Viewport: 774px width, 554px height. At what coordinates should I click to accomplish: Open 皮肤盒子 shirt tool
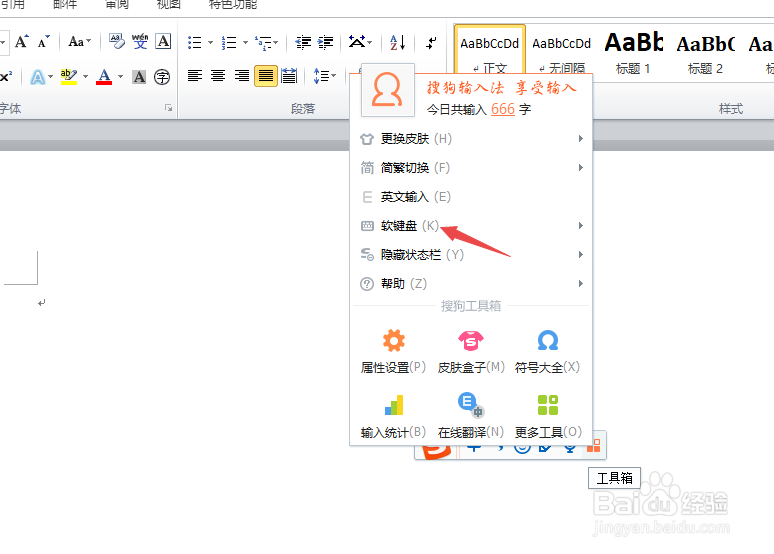point(471,351)
